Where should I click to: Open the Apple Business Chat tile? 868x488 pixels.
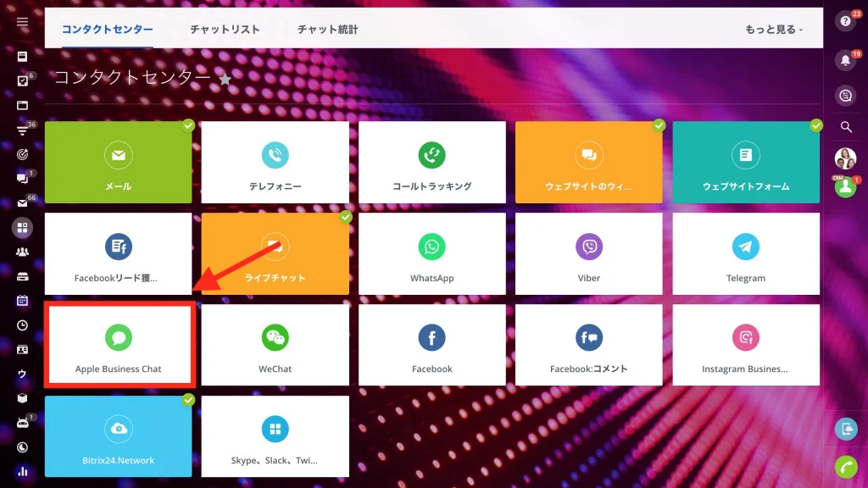[x=119, y=345]
